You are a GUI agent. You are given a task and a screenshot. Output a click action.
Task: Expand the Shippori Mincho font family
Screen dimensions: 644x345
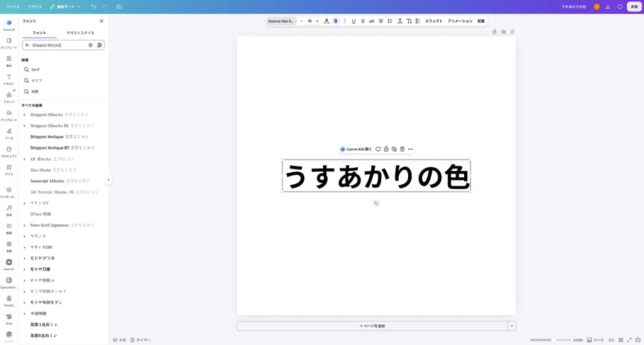[x=25, y=115]
